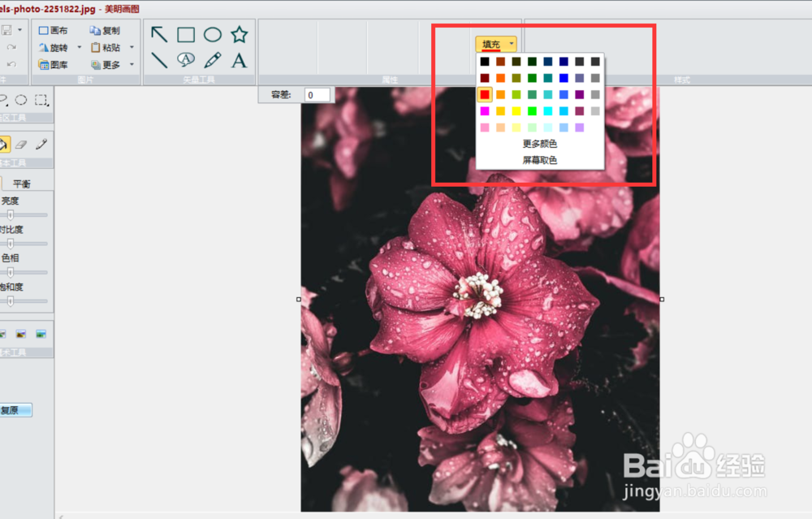The height and width of the screenshot is (519, 812).
Task: Pick the bright cyan color swatch
Action: (548, 110)
